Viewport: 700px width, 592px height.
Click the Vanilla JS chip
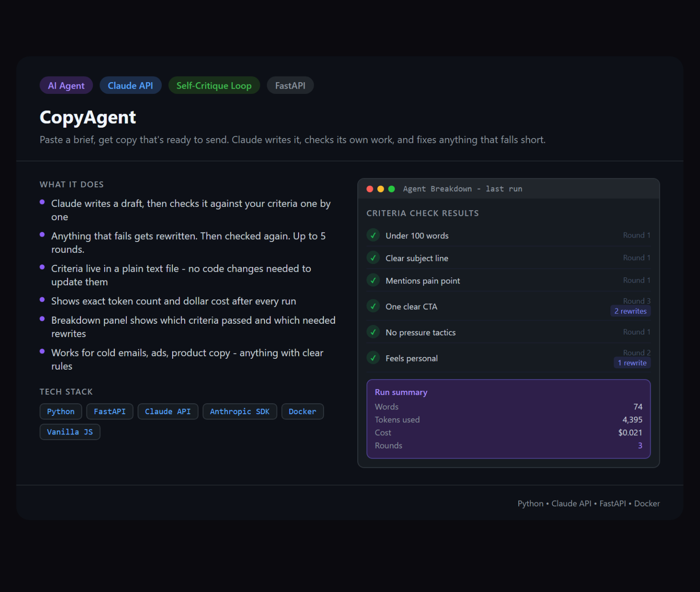pyautogui.click(x=70, y=432)
